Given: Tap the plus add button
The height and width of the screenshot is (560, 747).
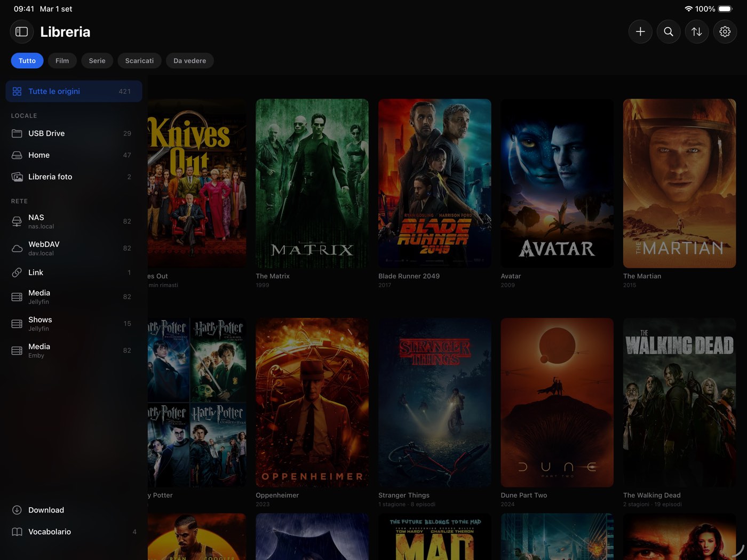Looking at the screenshot, I should pos(640,31).
